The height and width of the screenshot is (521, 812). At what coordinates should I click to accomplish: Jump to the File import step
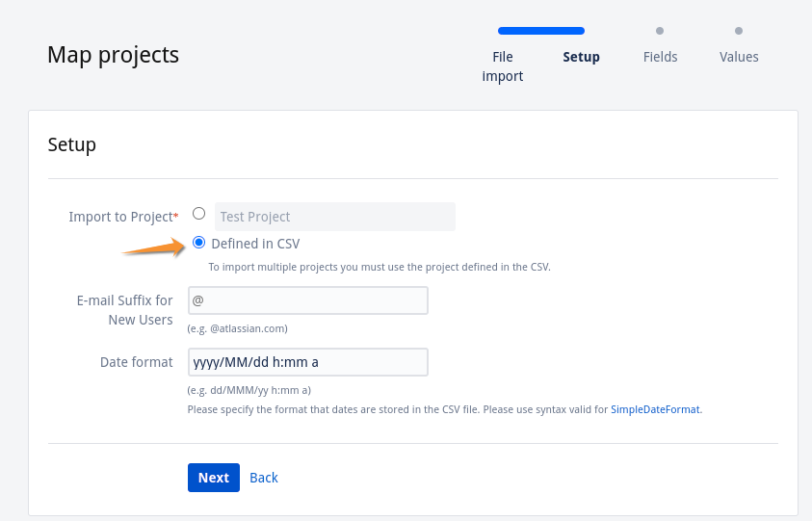coord(503,66)
